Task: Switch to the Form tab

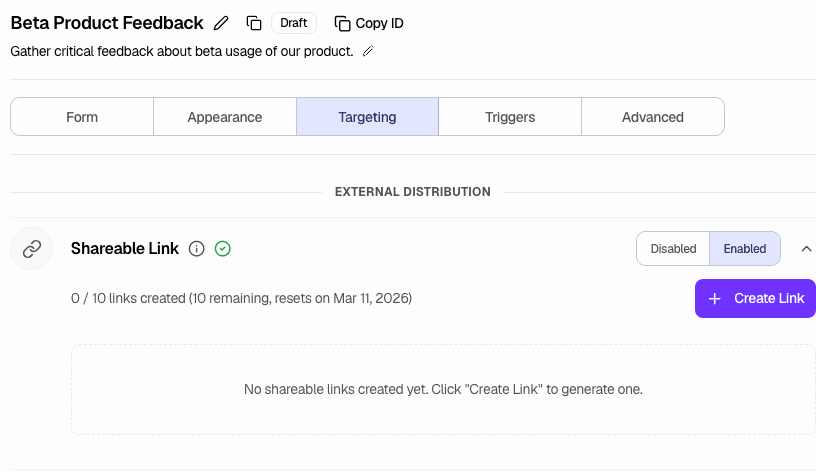Action: click(82, 117)
